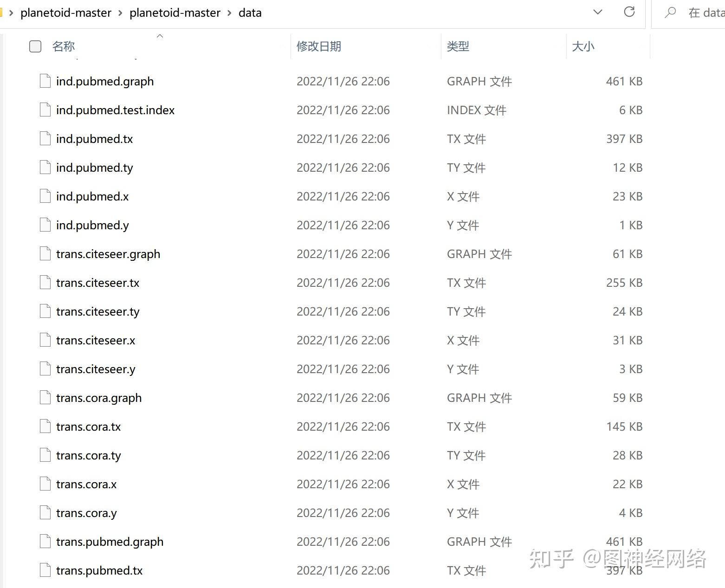
Task: Click the file icon of trans.cora.tx
Action: pos(45,426)
